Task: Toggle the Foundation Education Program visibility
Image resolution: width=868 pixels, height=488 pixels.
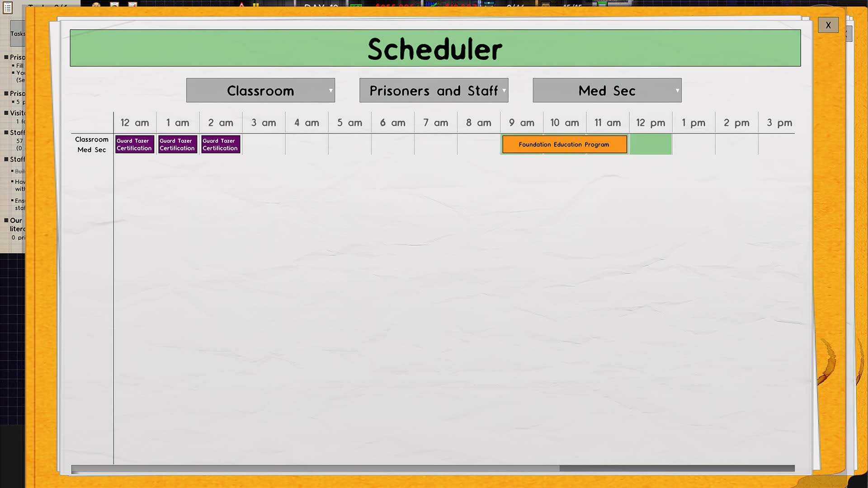Action: pos(563,144)
